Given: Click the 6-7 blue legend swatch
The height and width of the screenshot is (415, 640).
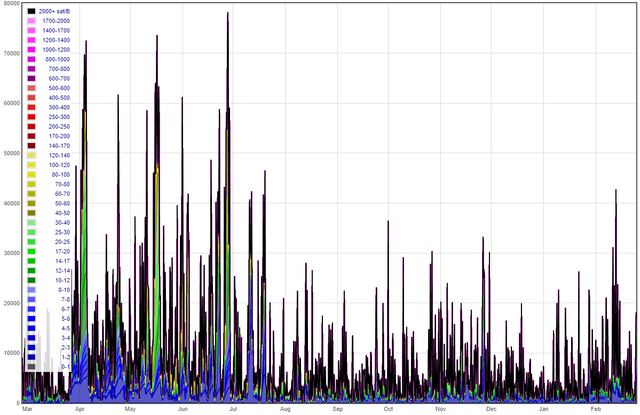Looking at the screenshot, I should coord(31,309).
